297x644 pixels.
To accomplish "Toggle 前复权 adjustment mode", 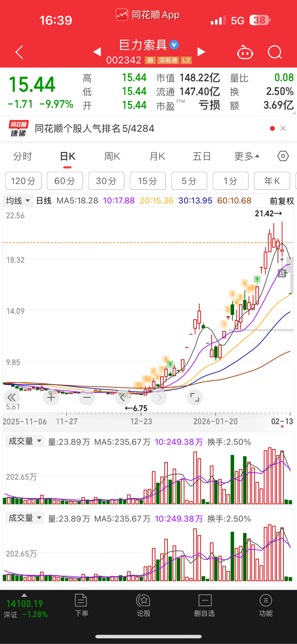I will pyautogui.click(x=282, y=201).
